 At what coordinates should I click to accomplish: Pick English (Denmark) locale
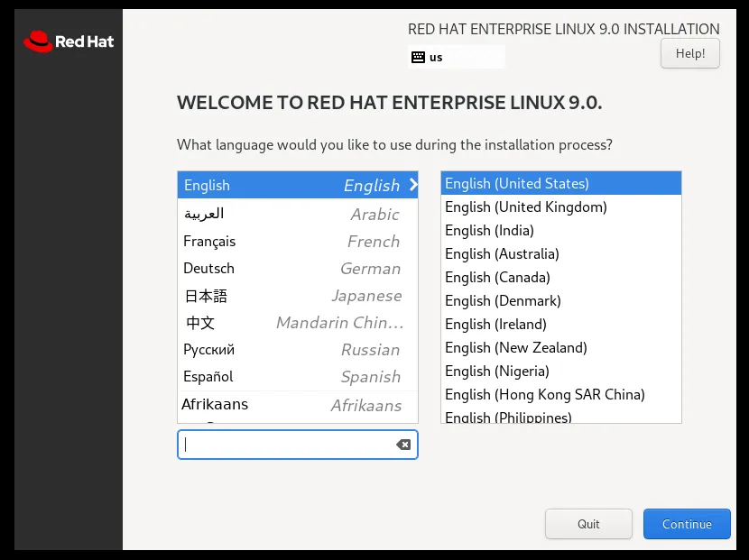pos(560,300)
